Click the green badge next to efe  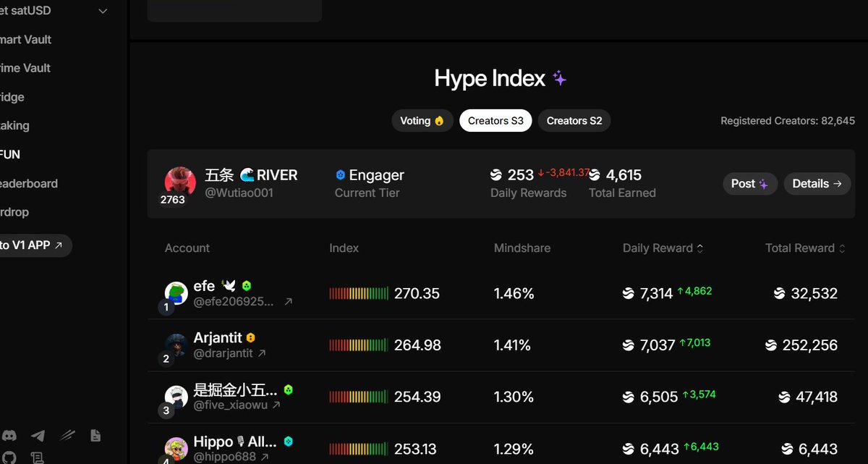pyautogui.click(x=247, y=286)
